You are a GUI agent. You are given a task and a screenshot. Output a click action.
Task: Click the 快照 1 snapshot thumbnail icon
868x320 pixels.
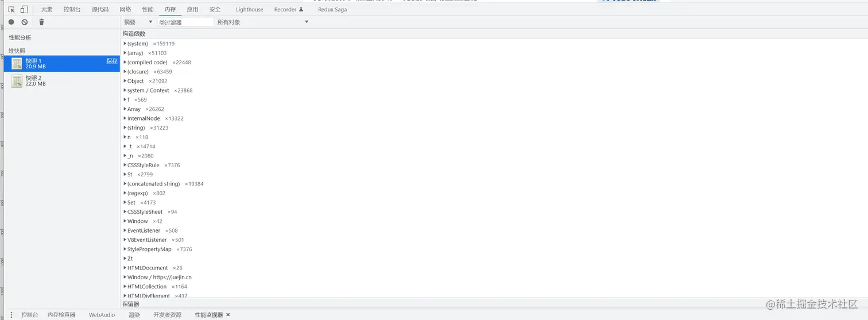[17, 64]
